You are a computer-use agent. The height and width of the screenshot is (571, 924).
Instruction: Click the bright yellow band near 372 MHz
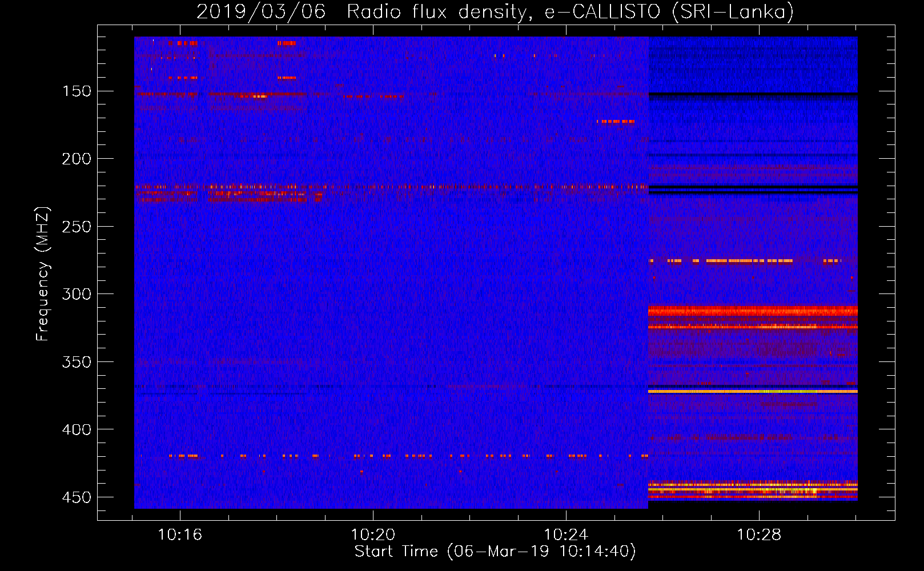pos(753,392)
